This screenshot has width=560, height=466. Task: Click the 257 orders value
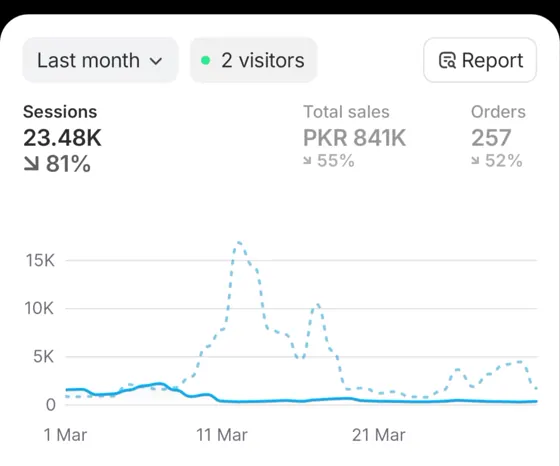tap(491, 138)
